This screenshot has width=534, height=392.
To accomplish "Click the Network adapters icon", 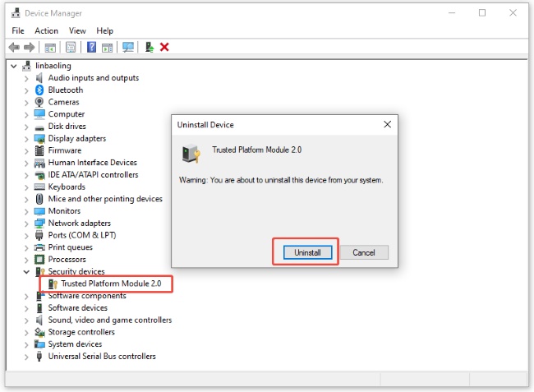I will point(39,224).
